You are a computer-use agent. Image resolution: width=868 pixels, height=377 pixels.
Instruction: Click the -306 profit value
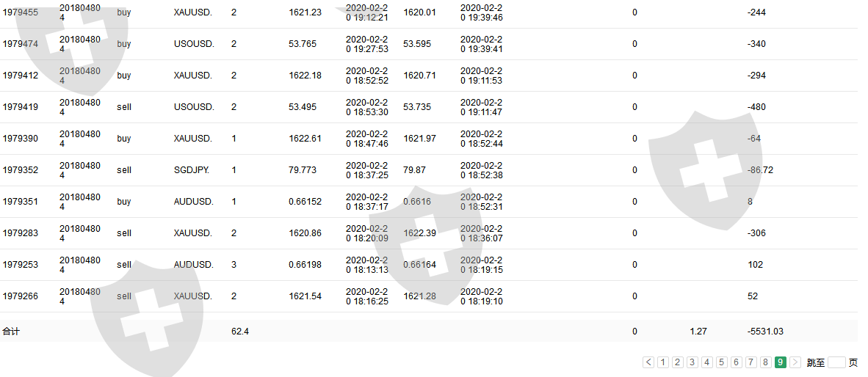[756, 233]
